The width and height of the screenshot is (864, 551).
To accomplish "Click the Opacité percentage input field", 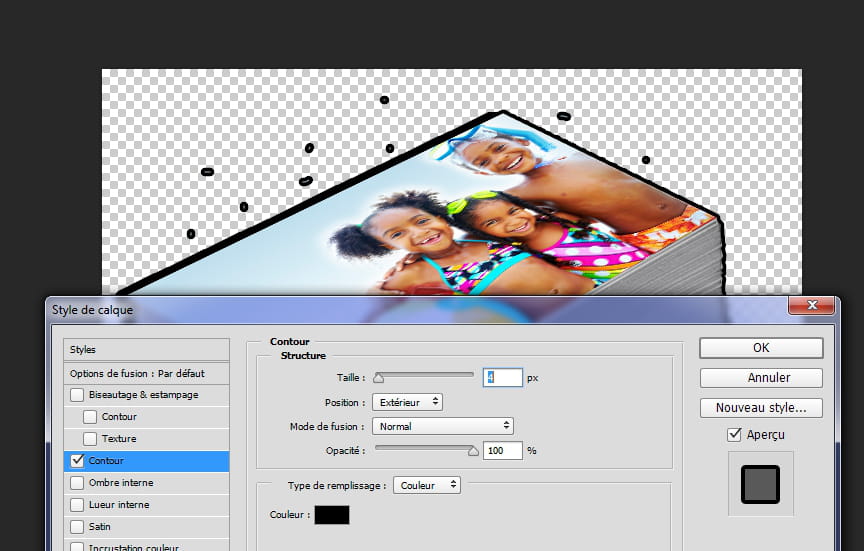I will click(x=503, y=451).
